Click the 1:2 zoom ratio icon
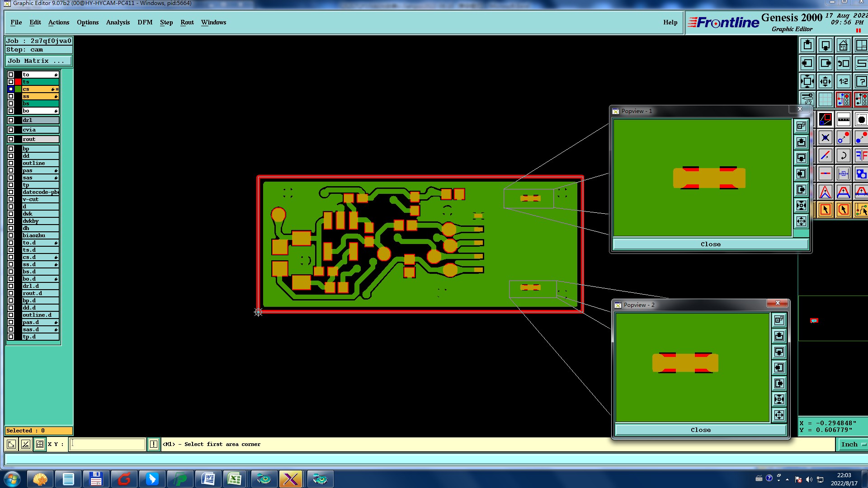This screenshot has width=868, height=488. (843, 82)
